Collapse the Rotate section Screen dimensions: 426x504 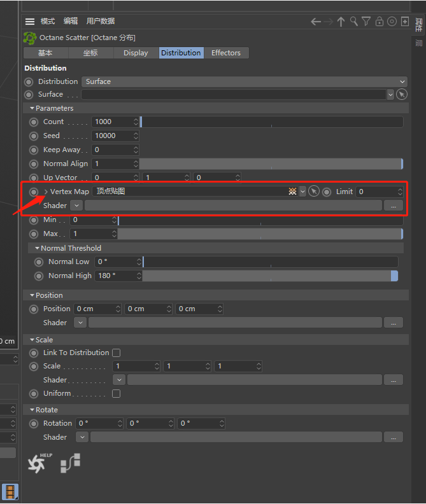click(x=32, y=410)
